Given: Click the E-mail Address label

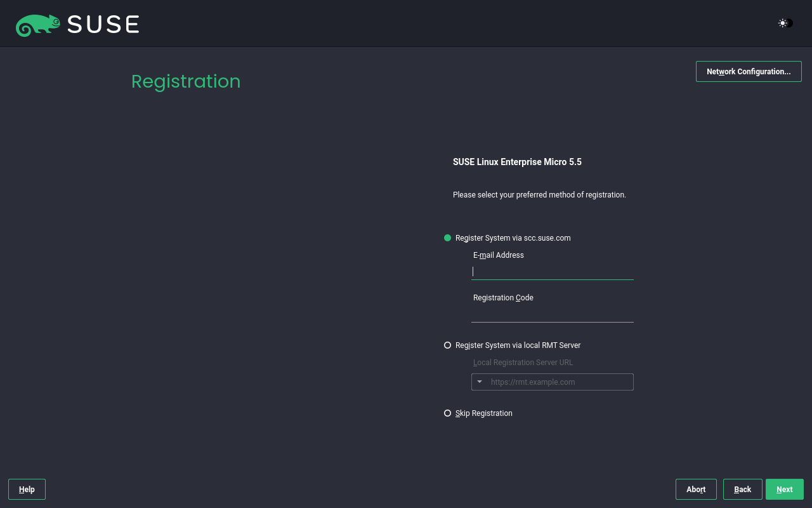Looking at the screenshot, I should click(499, 255).
